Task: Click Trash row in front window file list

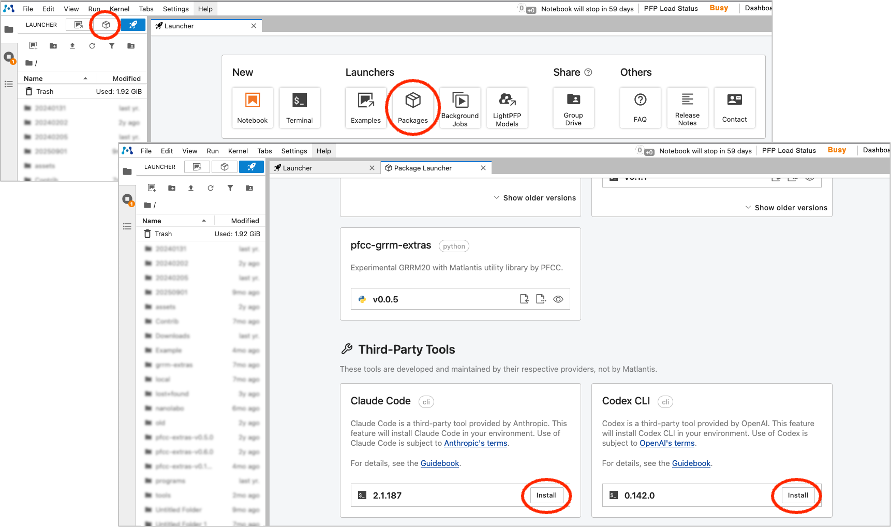Action: (x=201, y=234)
